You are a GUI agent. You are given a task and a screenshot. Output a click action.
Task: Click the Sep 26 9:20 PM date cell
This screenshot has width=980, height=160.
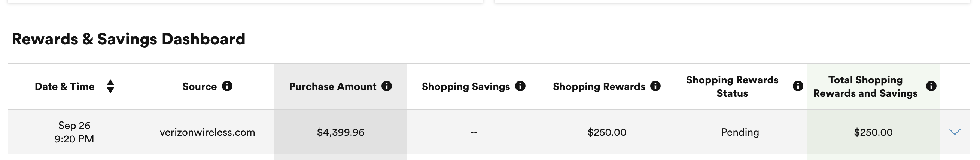74,132
